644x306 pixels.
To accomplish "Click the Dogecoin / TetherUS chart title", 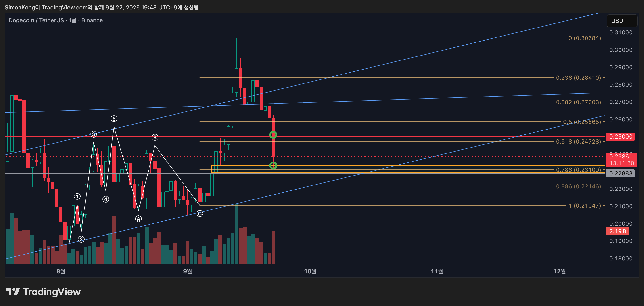I will point(56,20).
